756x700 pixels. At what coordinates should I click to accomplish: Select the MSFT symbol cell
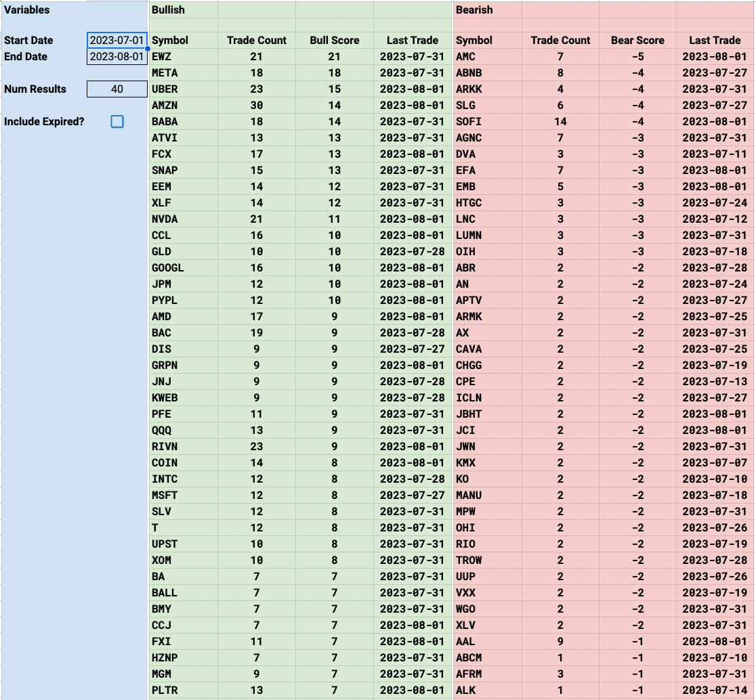pos(183,496)
